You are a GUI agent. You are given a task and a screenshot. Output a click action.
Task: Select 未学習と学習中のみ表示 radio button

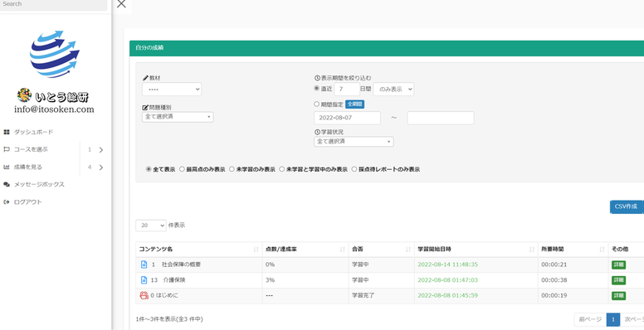coord(282,169)
